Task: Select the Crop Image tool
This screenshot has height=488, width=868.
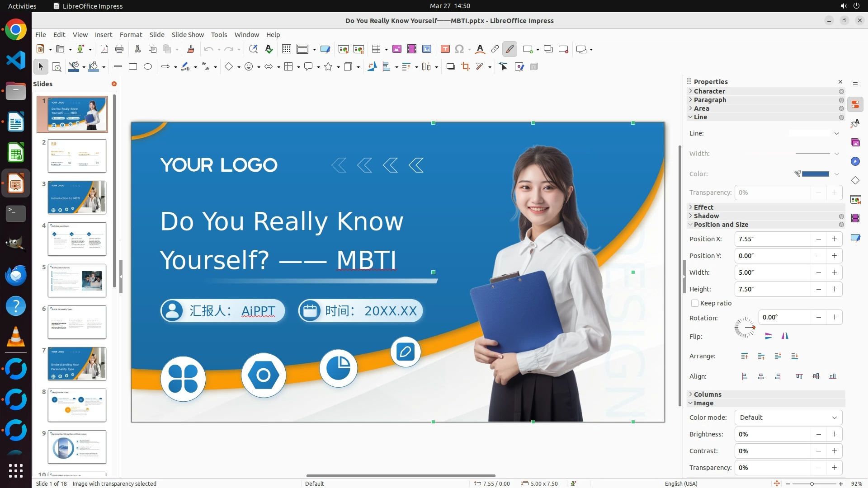Action: pos(465,67)
